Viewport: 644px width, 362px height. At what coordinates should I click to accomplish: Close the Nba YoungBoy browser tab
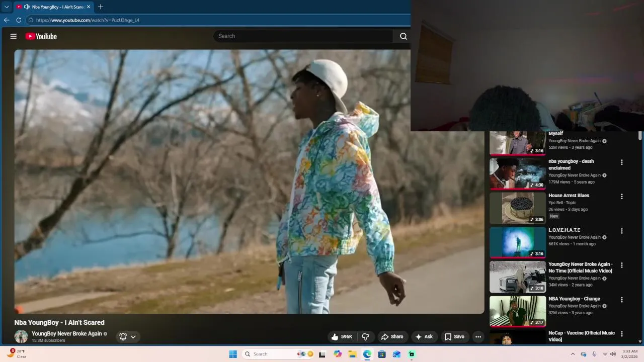(89, 7)
